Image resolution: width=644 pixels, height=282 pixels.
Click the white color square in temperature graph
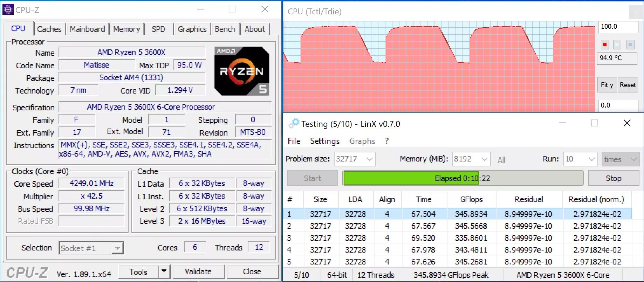617,44
